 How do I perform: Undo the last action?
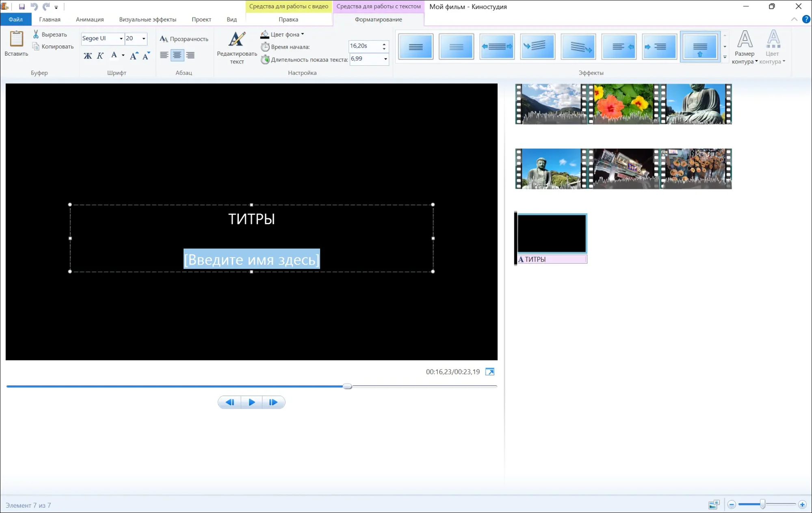click(x=34, y=6)
